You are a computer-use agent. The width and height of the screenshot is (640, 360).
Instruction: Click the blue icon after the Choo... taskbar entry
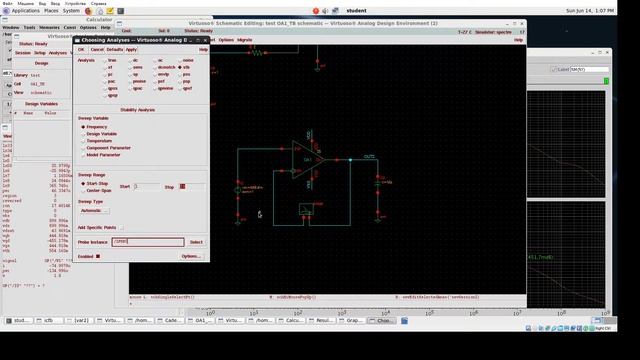(x=404, y=321)
